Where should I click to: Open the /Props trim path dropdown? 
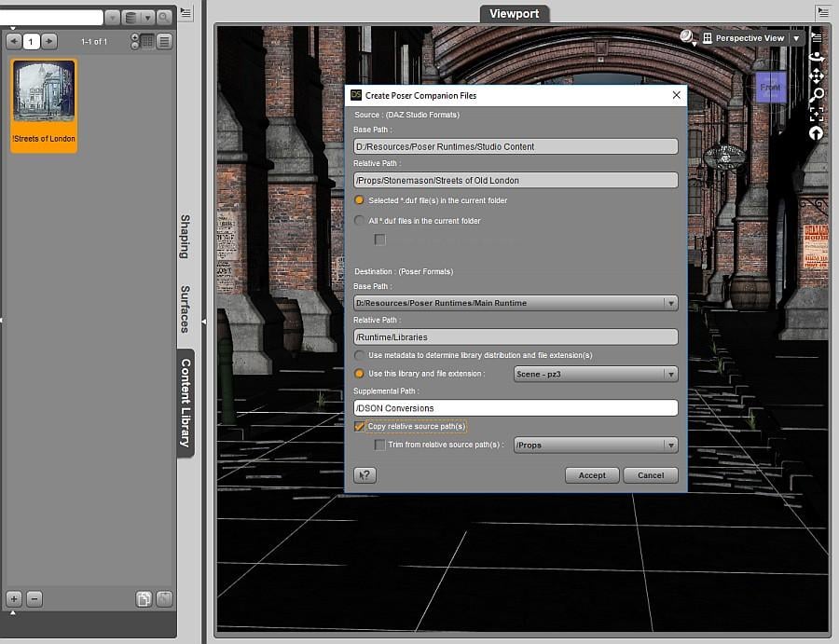tap(596, 445)
